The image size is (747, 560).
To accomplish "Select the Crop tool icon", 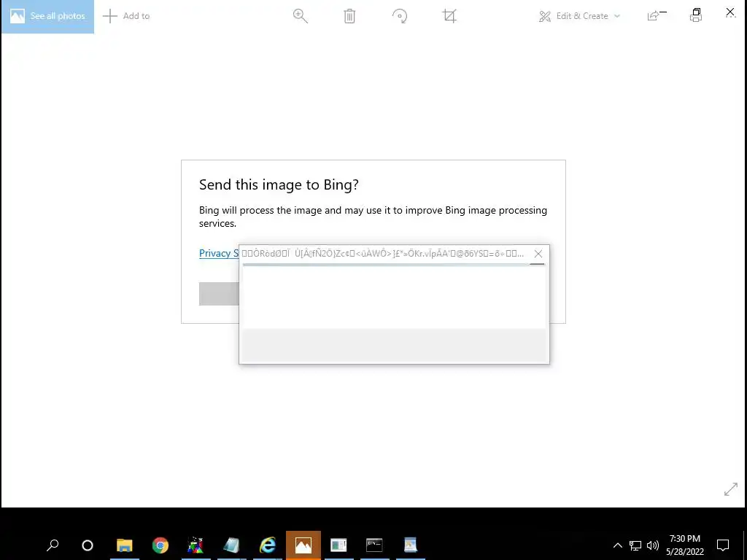I will click(449, 16).
